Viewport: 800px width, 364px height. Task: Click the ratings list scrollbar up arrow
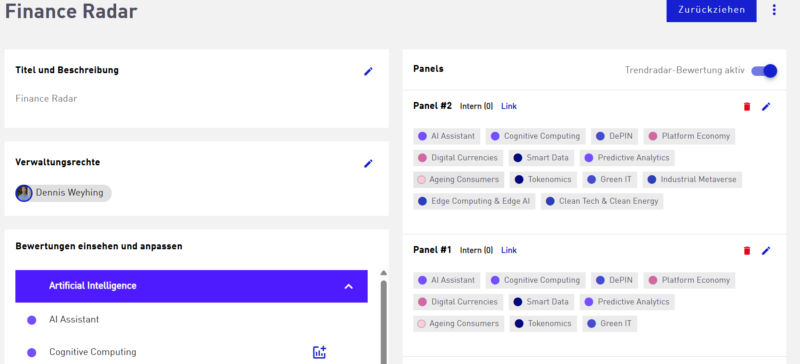384,273
